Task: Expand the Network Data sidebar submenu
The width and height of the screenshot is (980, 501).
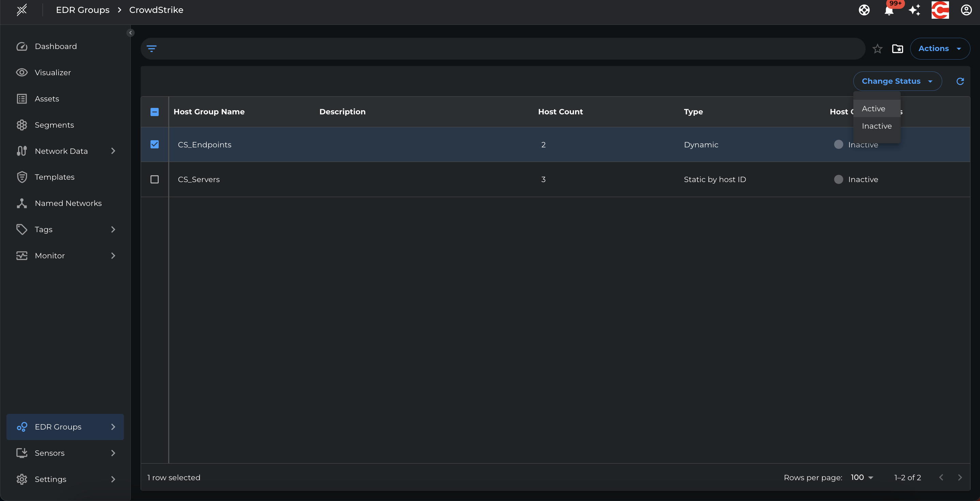Action: 113,151
